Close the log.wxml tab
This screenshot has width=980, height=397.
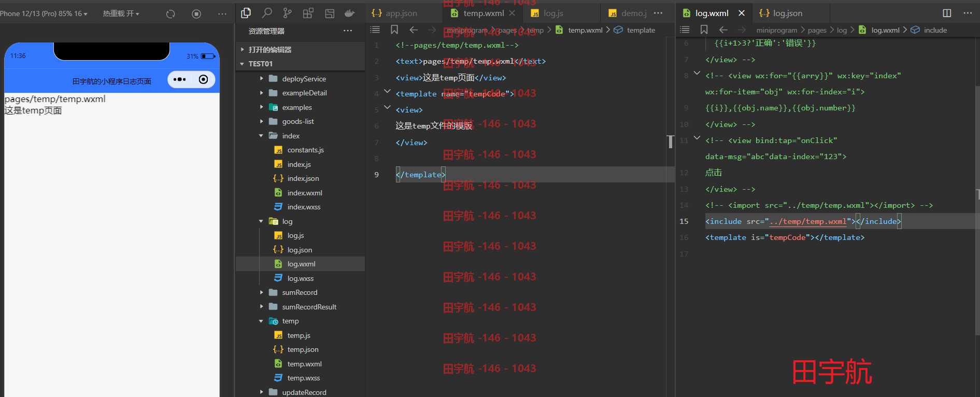point(742,13)
